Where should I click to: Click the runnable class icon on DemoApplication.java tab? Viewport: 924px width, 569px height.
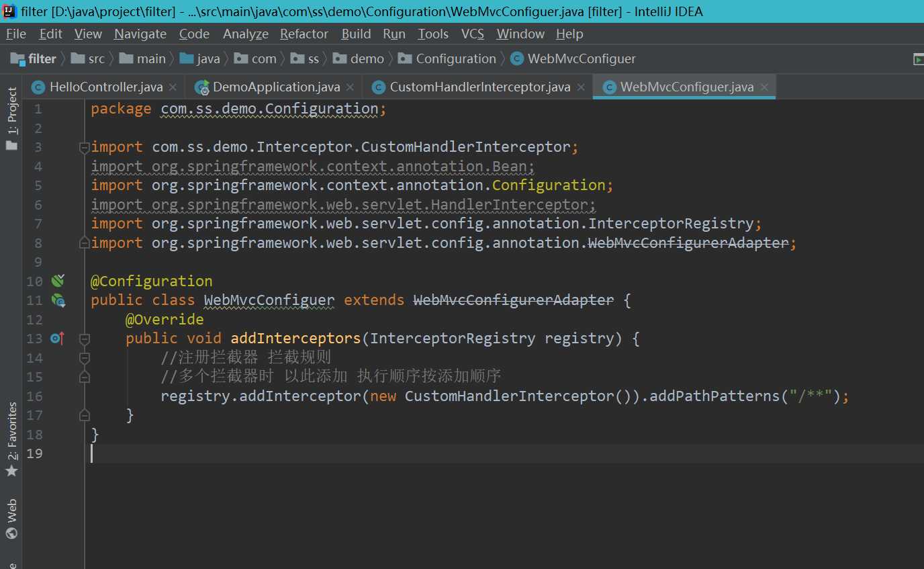click(x=201, y=87)
